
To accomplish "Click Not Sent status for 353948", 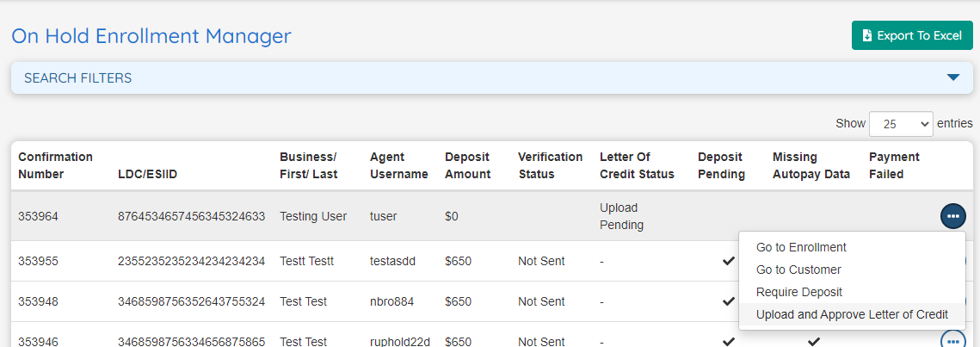I will click(541, 301).
